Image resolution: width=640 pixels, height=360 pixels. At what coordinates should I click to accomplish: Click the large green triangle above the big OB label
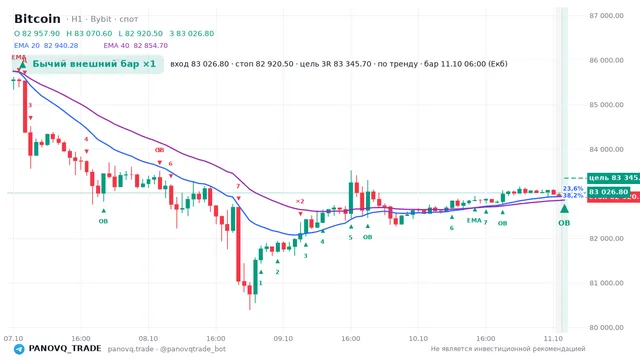(564, 209)
